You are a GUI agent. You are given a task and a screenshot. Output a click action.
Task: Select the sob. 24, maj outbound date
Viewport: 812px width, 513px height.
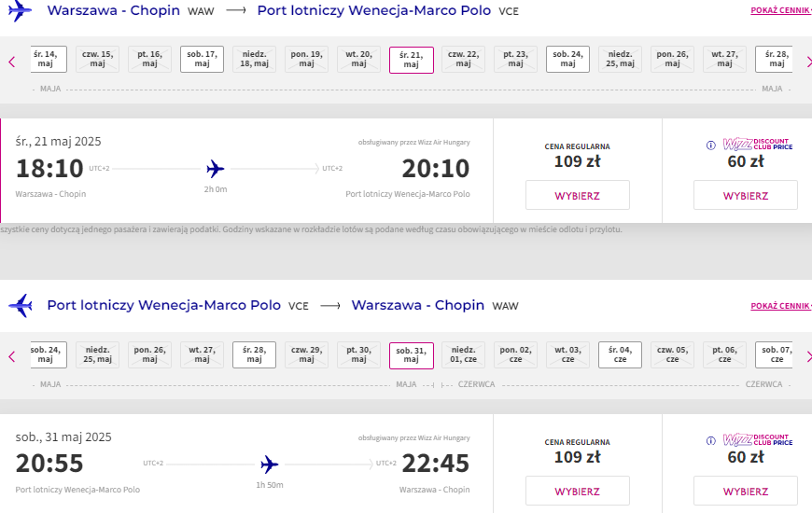pyautogui.click(x=567, y=59)
